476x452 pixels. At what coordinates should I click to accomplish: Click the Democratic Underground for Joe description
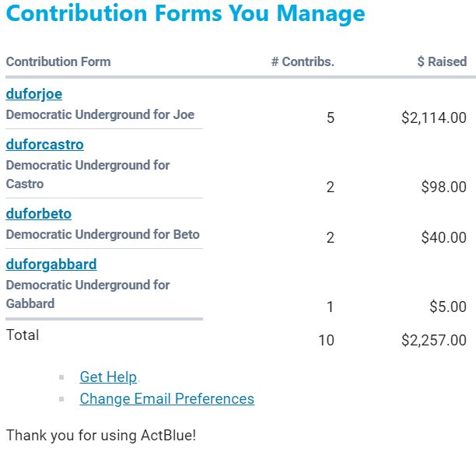point(100,114)
